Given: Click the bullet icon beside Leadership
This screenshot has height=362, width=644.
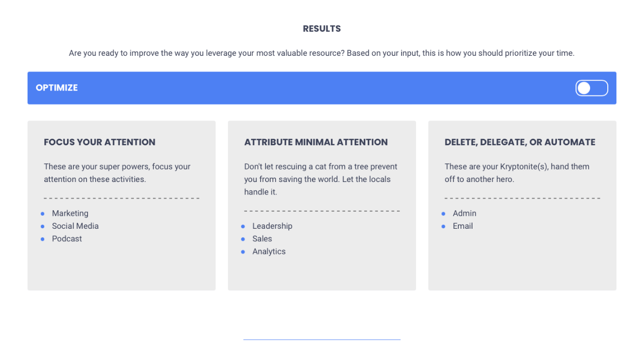Looking at the screenshot, I should point(243,226).
